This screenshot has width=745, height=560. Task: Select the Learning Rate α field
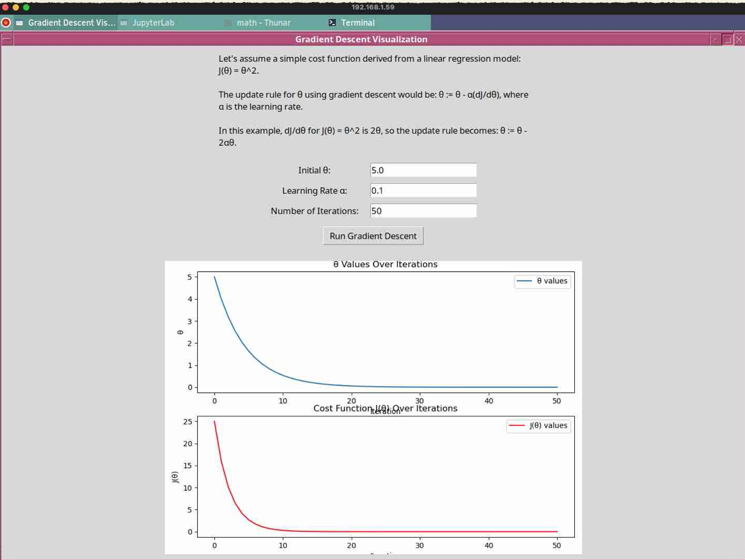tap(423, 191)
